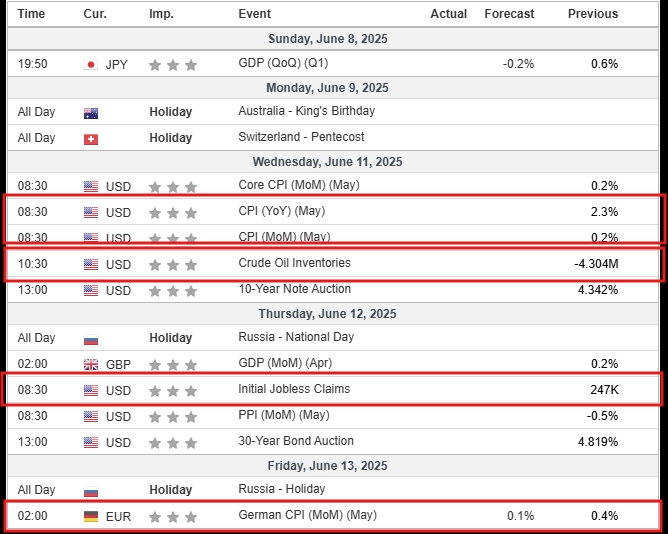Click the Japan flag icon next to JPY

91,64
